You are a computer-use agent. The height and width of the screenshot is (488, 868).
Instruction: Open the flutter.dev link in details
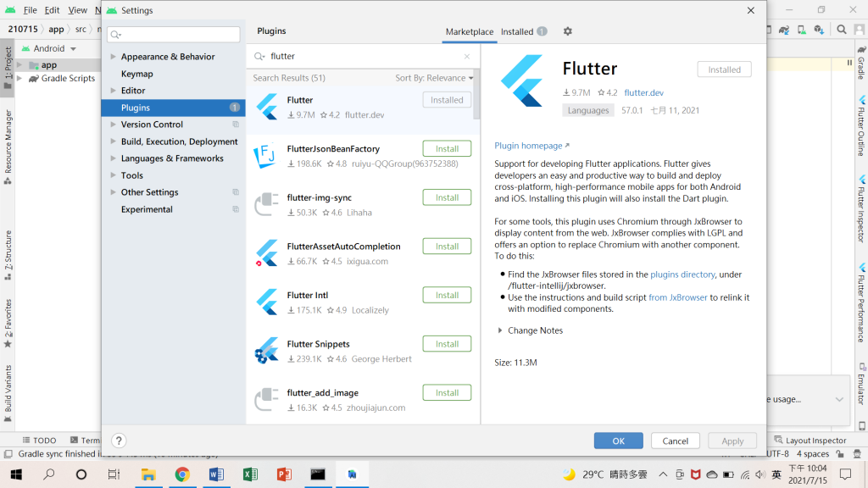[x=644, y=93]
